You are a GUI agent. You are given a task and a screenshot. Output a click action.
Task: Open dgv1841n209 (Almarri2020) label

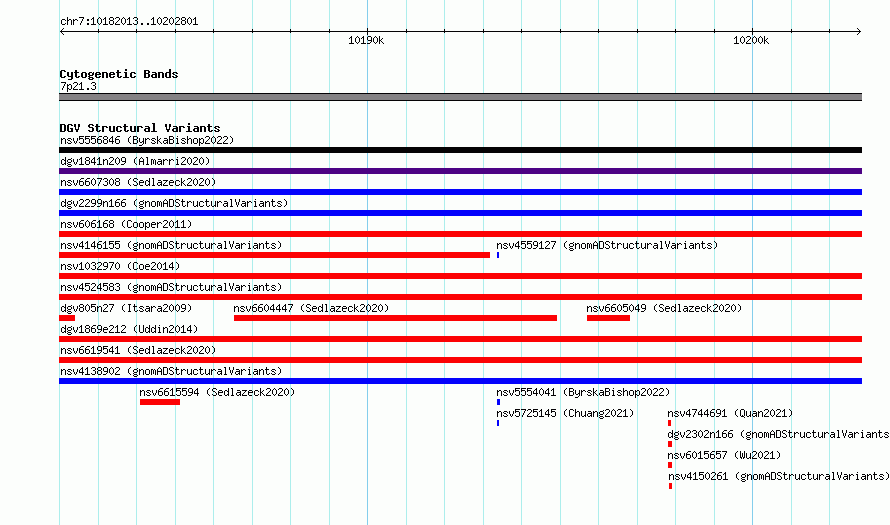135,161
